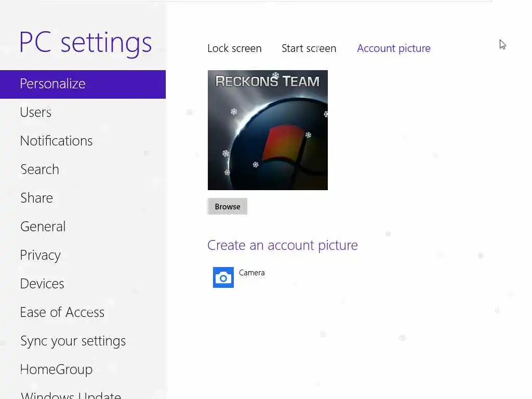Image resolution: width=532 pixels, height=399 pixels.
Task: Open the Camera app icon
Action: (223, 277)
